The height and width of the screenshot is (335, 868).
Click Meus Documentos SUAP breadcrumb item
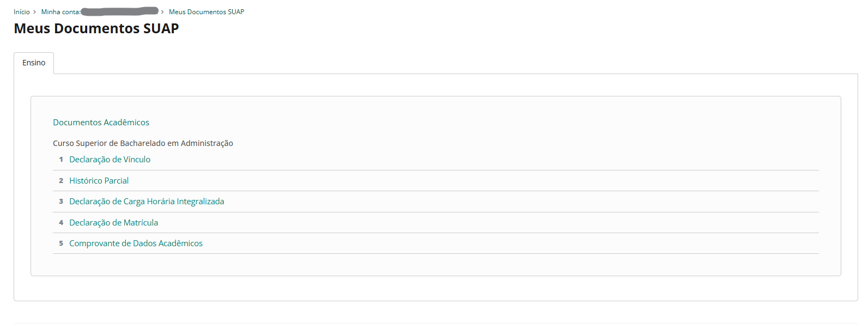pyautogui.click(x=207, y=12)
